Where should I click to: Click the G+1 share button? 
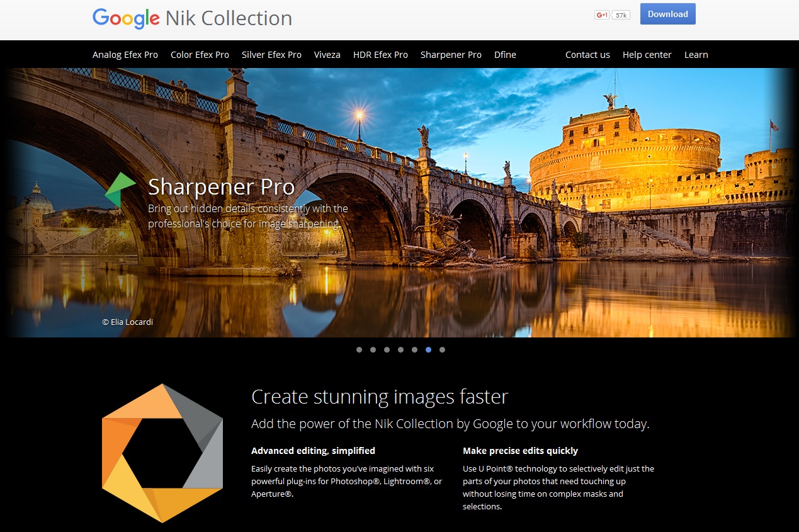pyautogui.click(x=602, y=14)
